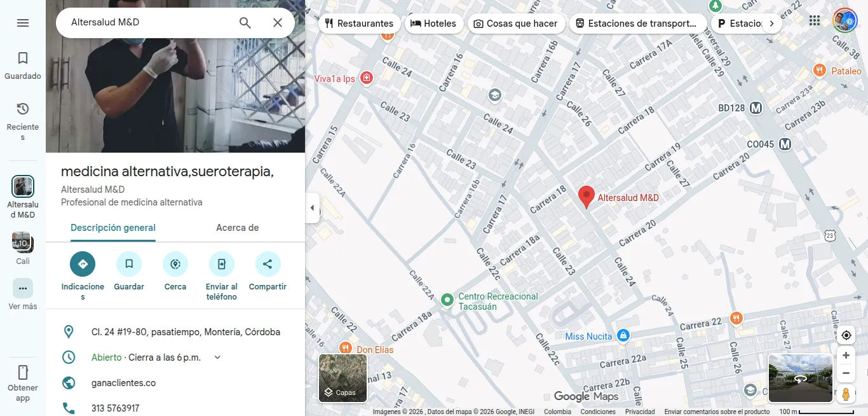Click phone number 313 5763917
Screen dimensions: 868x416
(x=115, y=408)
